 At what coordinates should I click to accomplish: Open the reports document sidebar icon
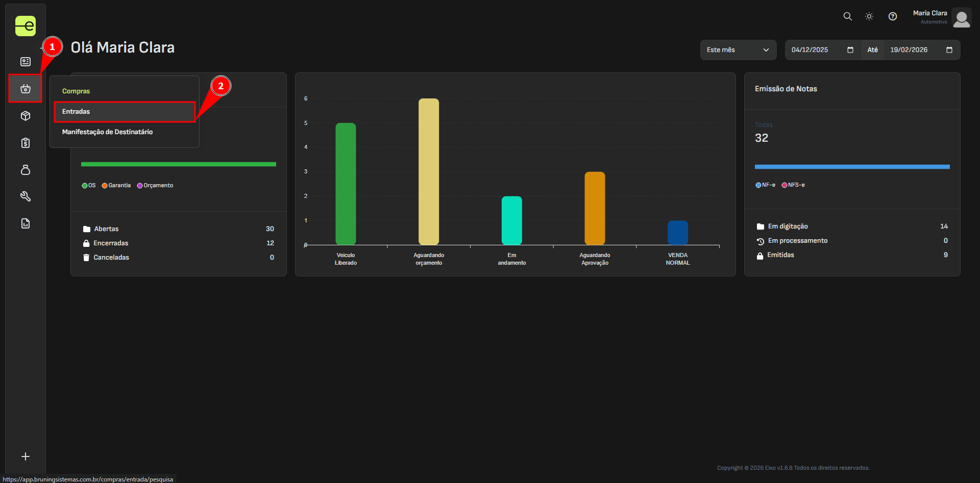point(26,223)
